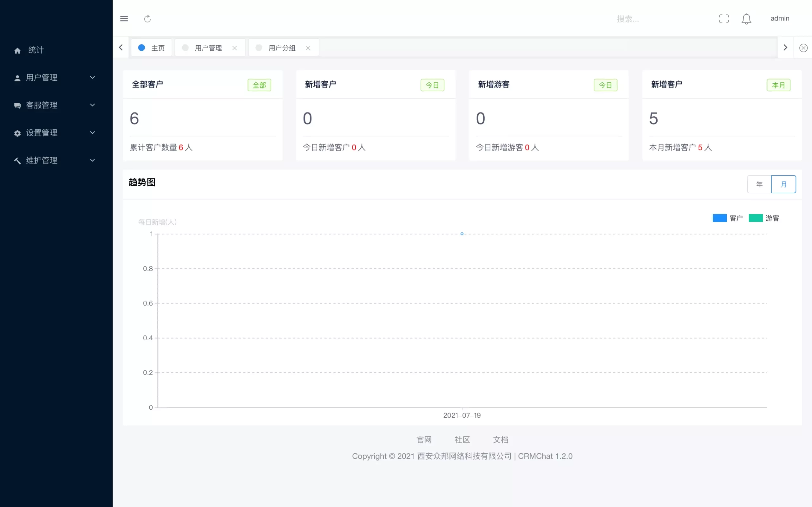Screen dimensions: 812x507
Task: Click the 用户管理 user icon in sidebar
Action: [x=17, y=77]
